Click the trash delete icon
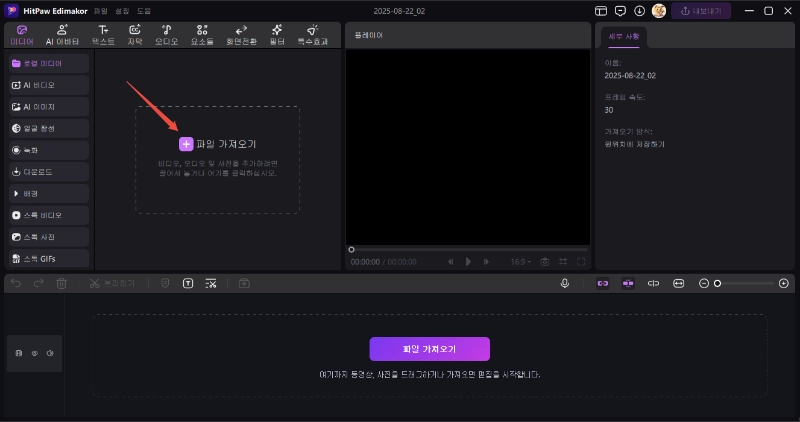The image size is (800, 422). click(61, 283)
